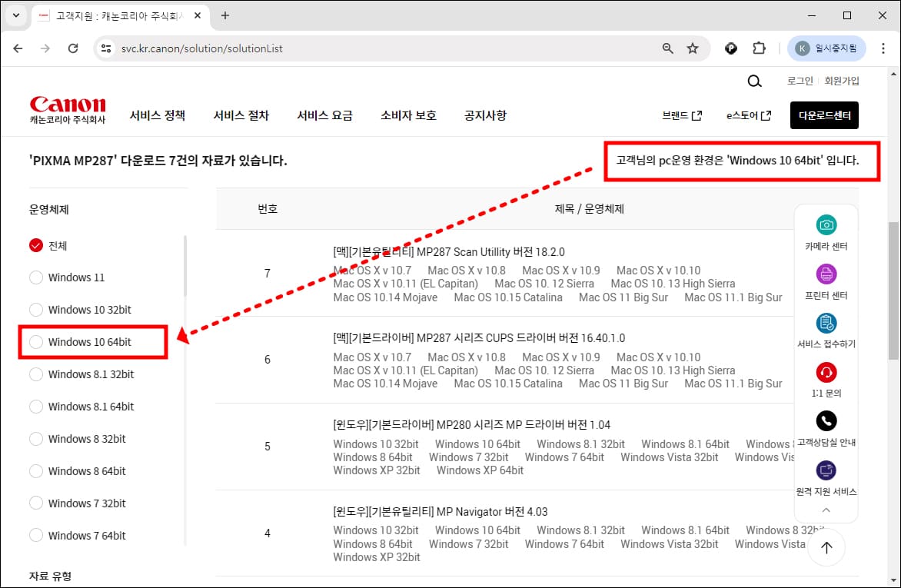Click the browser extensions puzzle icon

point(760,48)
